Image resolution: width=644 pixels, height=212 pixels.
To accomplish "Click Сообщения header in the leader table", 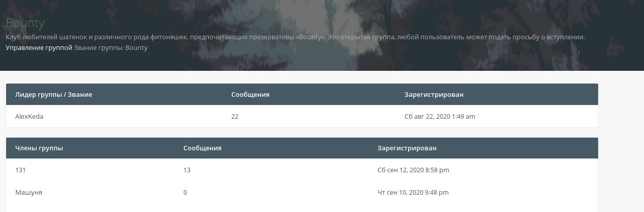I will tap(250, 95).
